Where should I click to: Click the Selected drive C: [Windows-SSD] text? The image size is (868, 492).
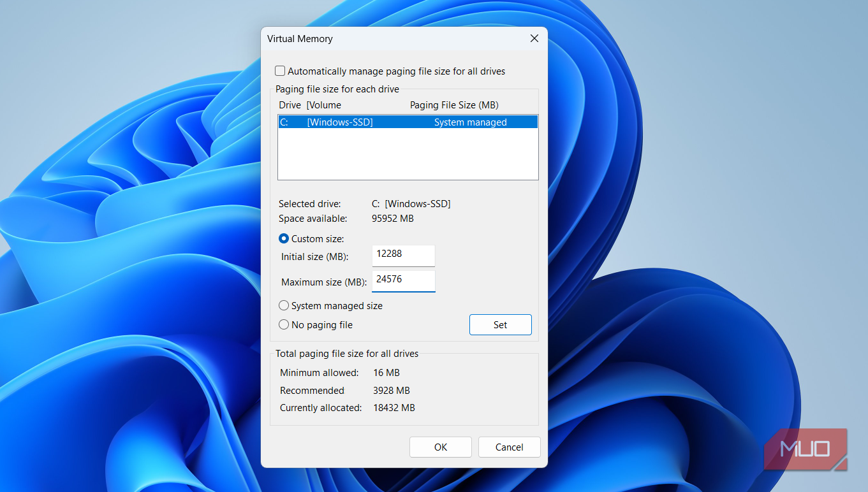click(x=411, y=204)
